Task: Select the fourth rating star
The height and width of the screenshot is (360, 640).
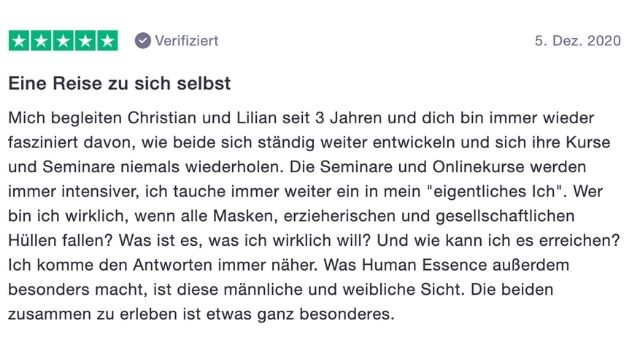Action: pyautogui.click(x=85, y=41)
